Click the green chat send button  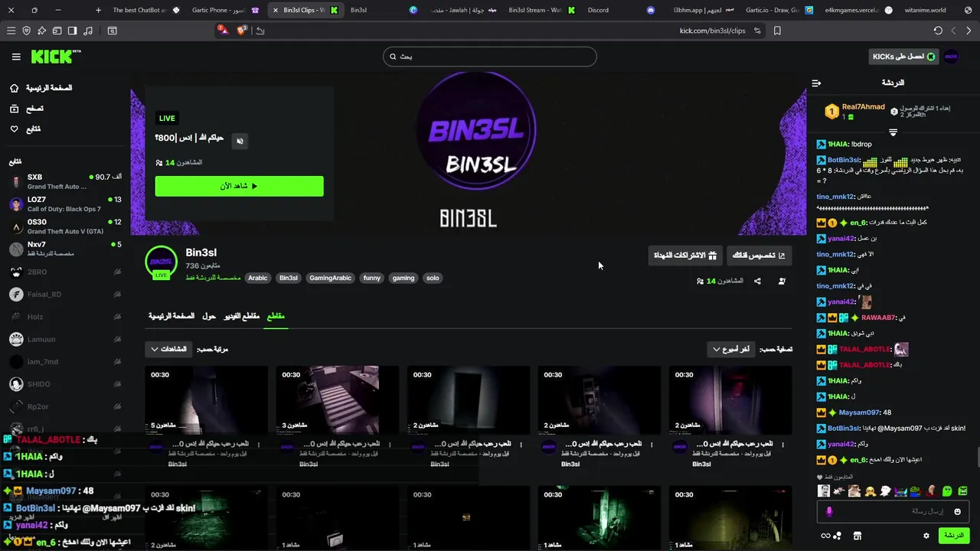(x=954, y=536)
